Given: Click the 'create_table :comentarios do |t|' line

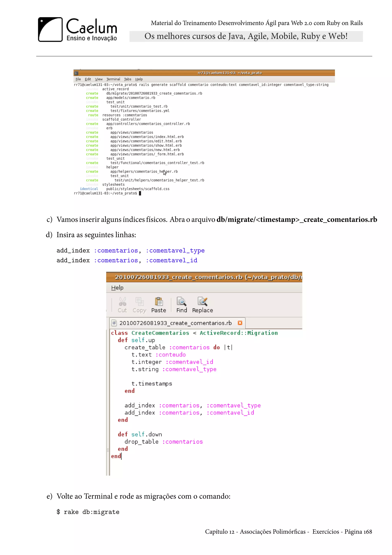Looking at the screenshot, I should 179,347.
